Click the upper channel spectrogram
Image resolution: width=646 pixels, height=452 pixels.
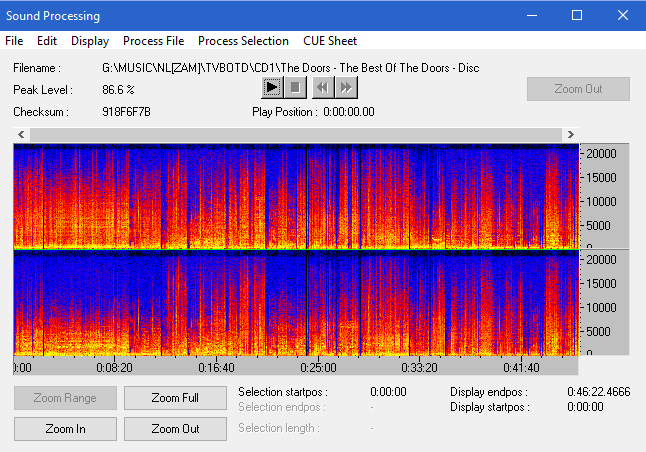click(x=295, y=195)
